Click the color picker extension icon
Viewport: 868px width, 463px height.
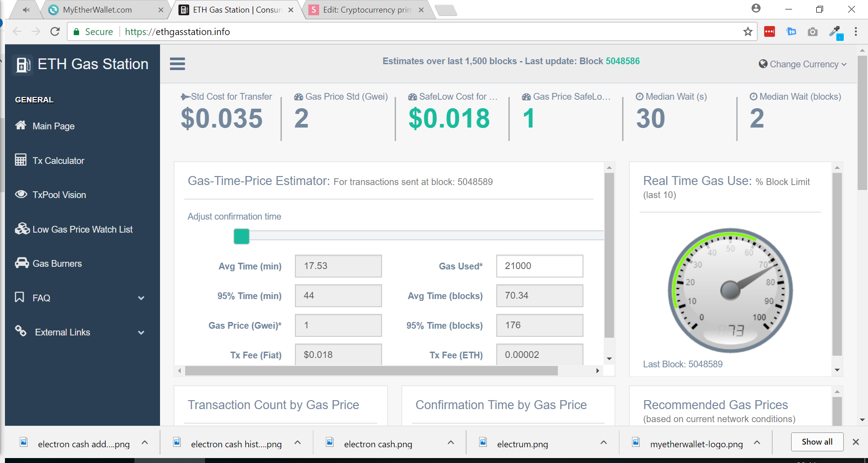[x=836, y=32]
